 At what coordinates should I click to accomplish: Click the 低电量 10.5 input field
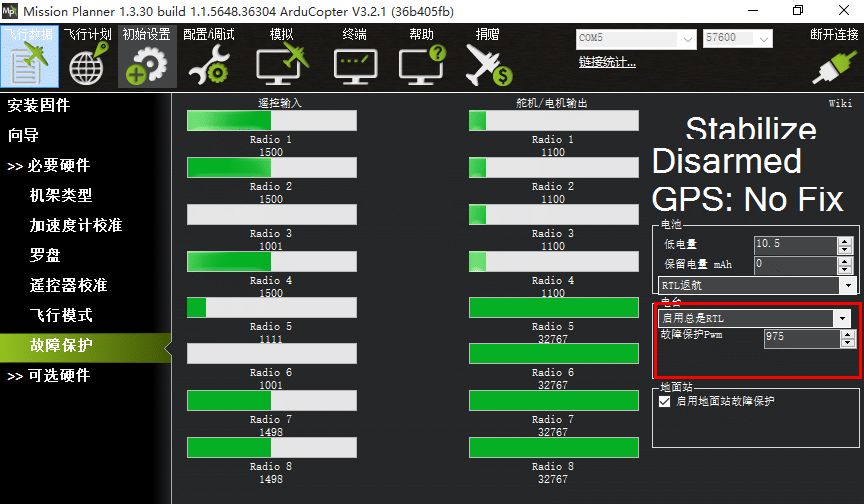(796, 245)
